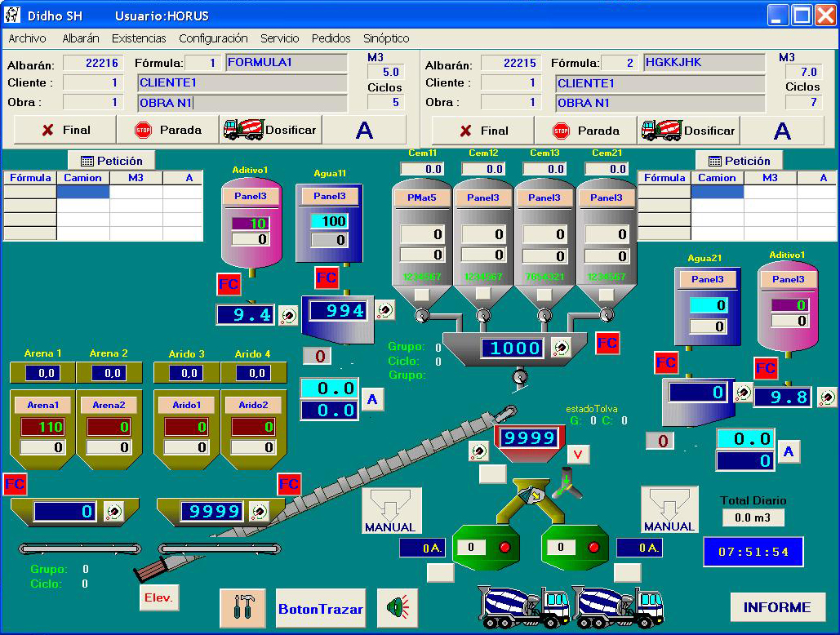Open the Existencias menu

click(139, 38)
